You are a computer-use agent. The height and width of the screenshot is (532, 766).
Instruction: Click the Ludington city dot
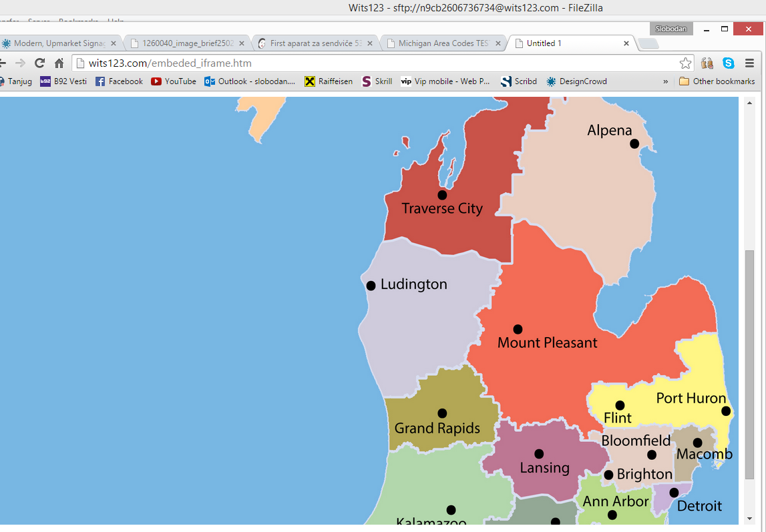pos(371,286)
